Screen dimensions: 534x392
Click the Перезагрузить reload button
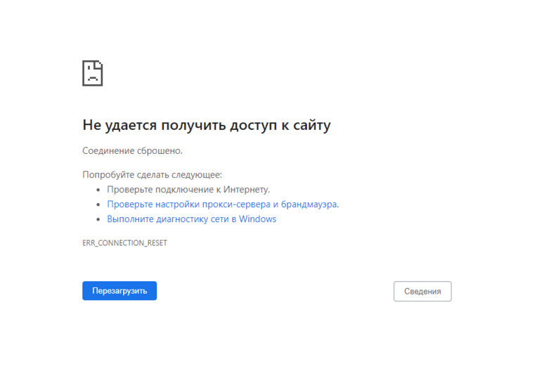point(119,291)
